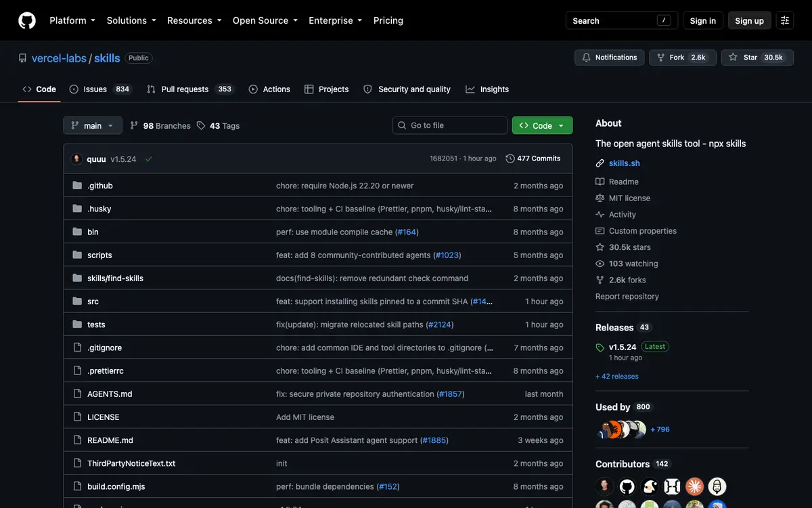The height and width of the screenshot is (508, 812).
Task: Show the + 42 releases link
Action: pos(617,376)
